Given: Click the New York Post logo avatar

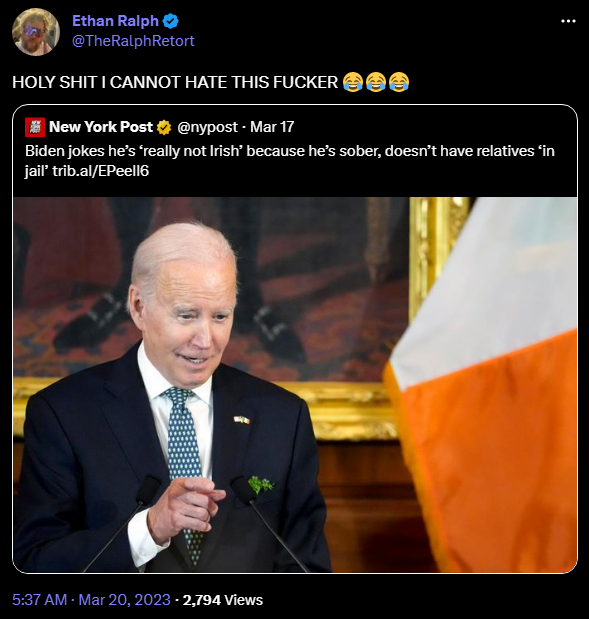Looking at the screenshot, I should 35,127.
